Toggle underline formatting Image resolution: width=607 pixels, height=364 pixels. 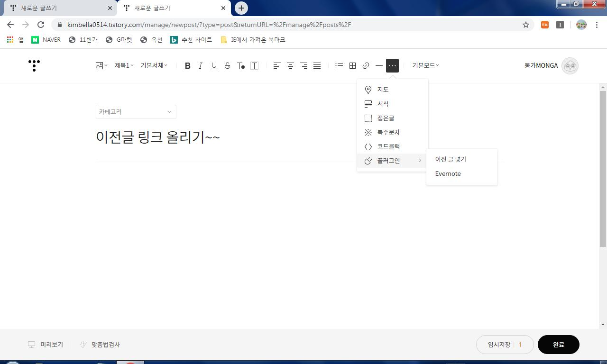coord(214,65)
